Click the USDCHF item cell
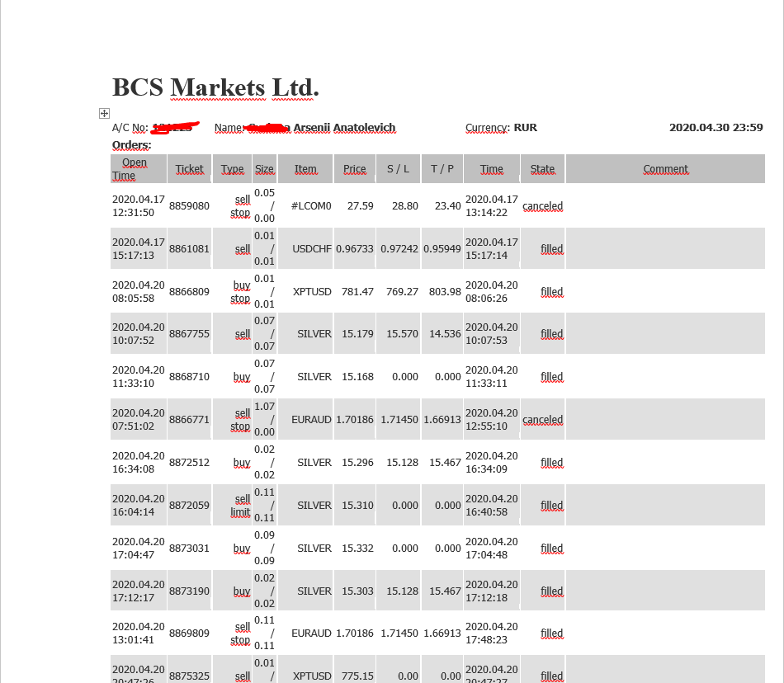The image size is (784, 683). [x=311, y=249]
